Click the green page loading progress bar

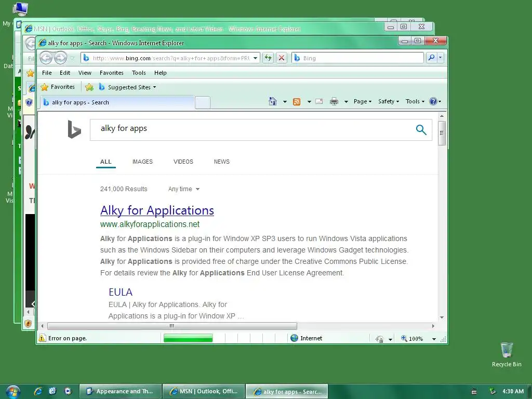coord(188,338)
